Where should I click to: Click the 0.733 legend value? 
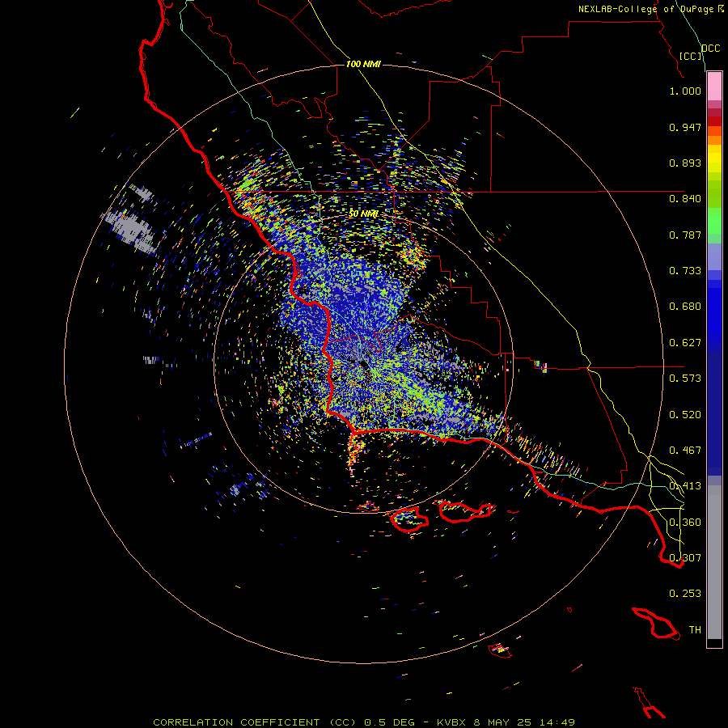(685, 271)
